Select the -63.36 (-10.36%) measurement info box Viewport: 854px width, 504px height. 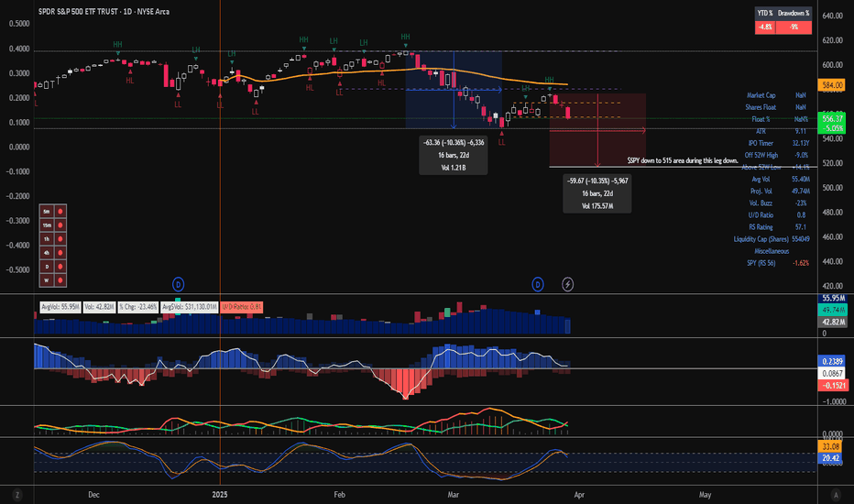pyautogui.click(x=454, y=155)
